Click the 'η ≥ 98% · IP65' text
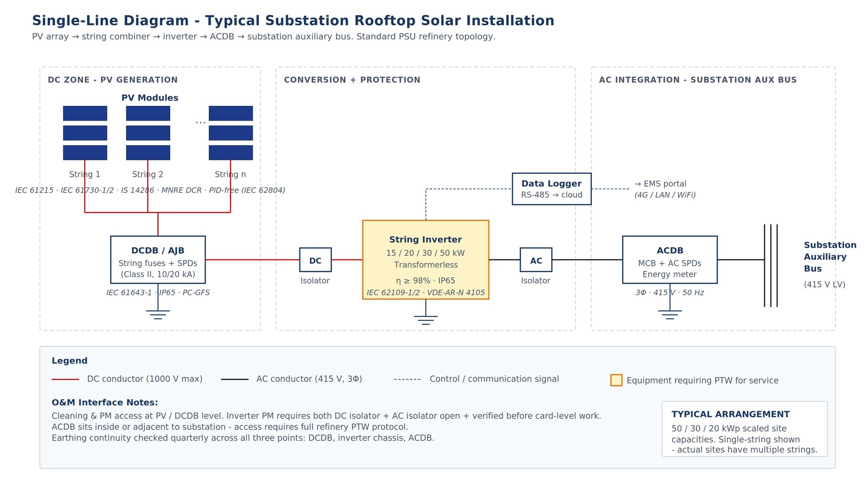 (426, 281)
